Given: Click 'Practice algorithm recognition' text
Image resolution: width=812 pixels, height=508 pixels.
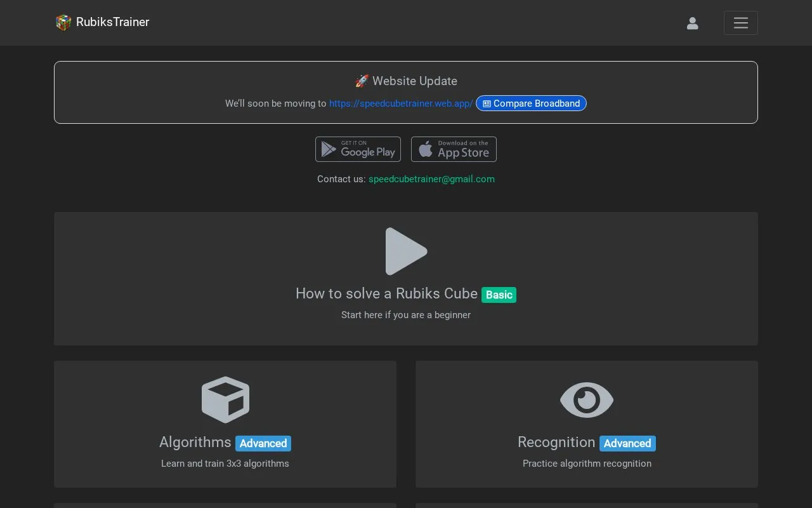Looking at the screenshot, I should tap(587, 464).
